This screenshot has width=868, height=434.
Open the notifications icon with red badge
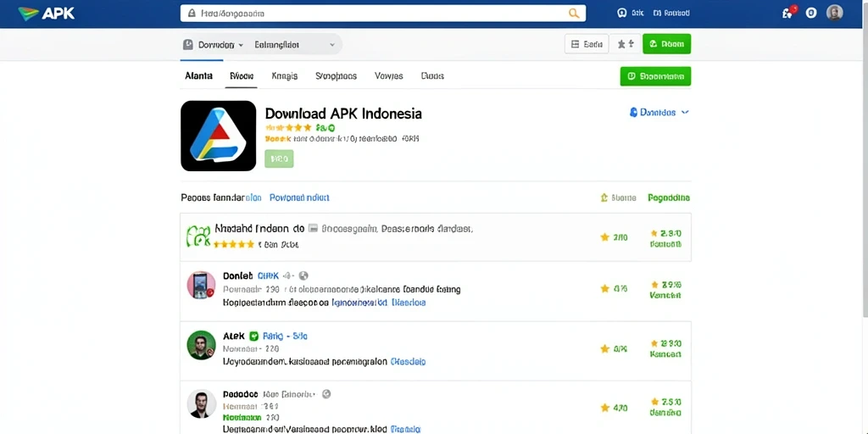point(788,13)
